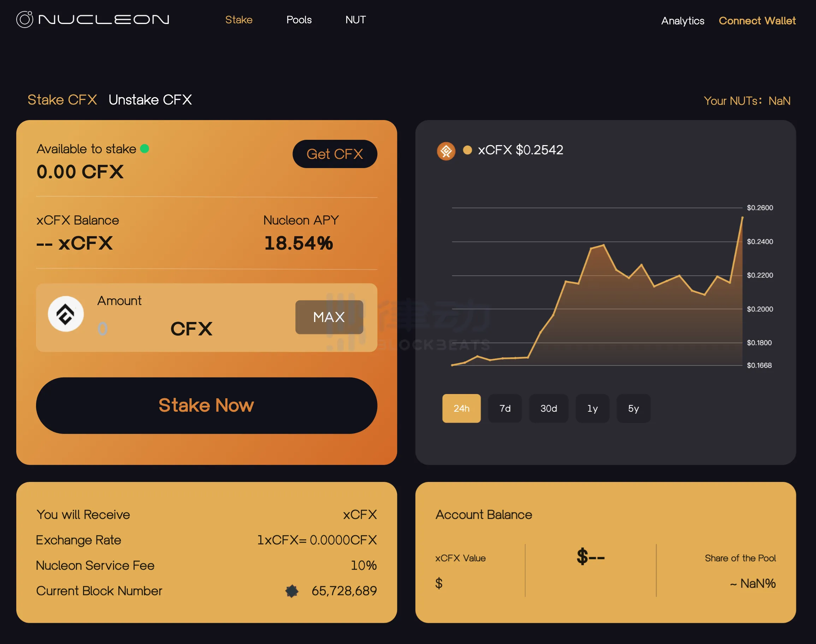816x644 pixels.
Task: Switch to the 7d chart view
Action: (x=506, y=409)
